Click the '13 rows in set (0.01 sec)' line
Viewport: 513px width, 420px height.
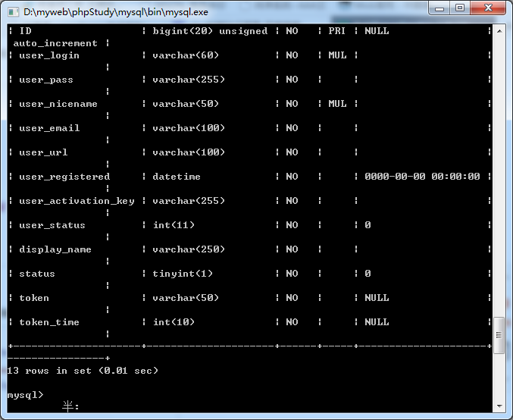click(83, 371)
